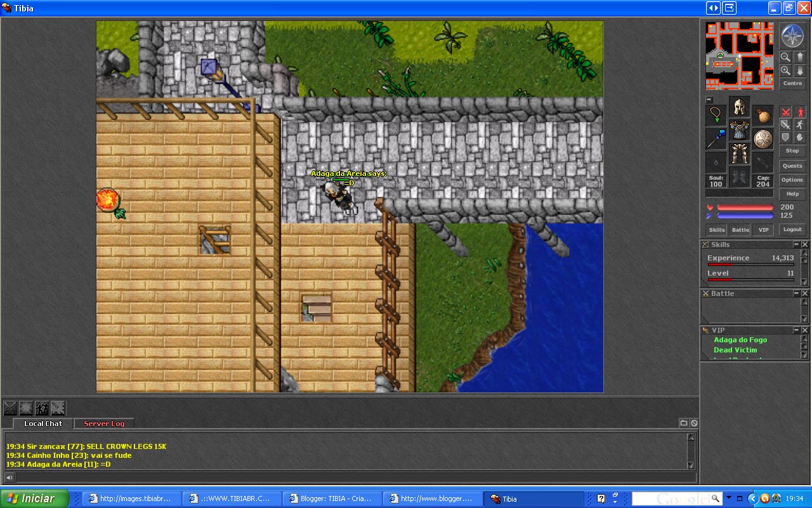Click the leg armor slot
The width and height of the screenshot is (812, 508).
point(739,154)
